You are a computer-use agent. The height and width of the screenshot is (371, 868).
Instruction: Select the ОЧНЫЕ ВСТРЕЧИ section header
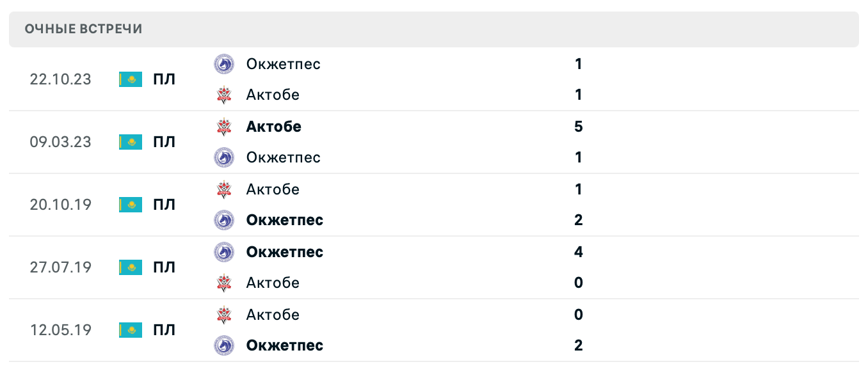(83, 28)
